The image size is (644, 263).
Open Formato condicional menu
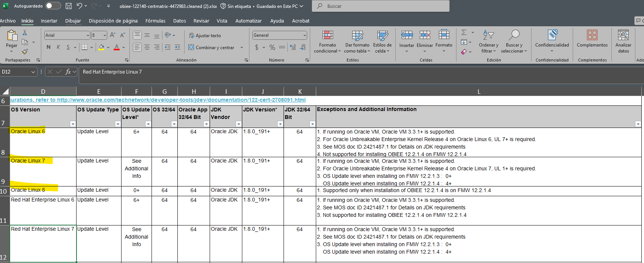tap(327, 41)
